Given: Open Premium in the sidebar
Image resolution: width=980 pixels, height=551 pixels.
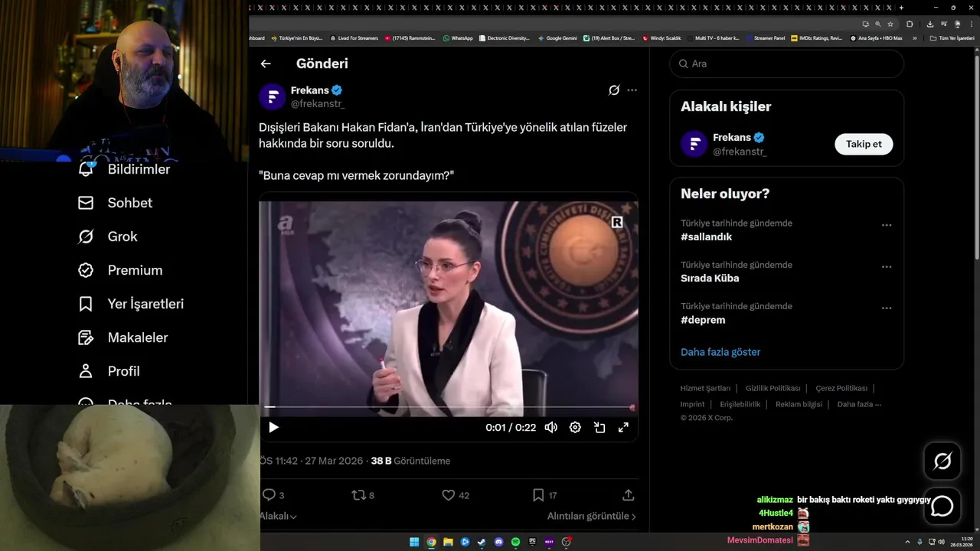Looking at the screenshot, I should coord(120,270).
